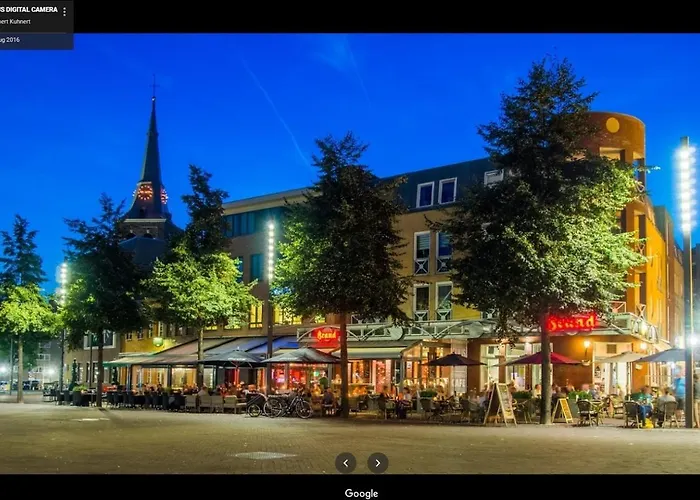Open the three-dot more options menu

click(64, 12)
